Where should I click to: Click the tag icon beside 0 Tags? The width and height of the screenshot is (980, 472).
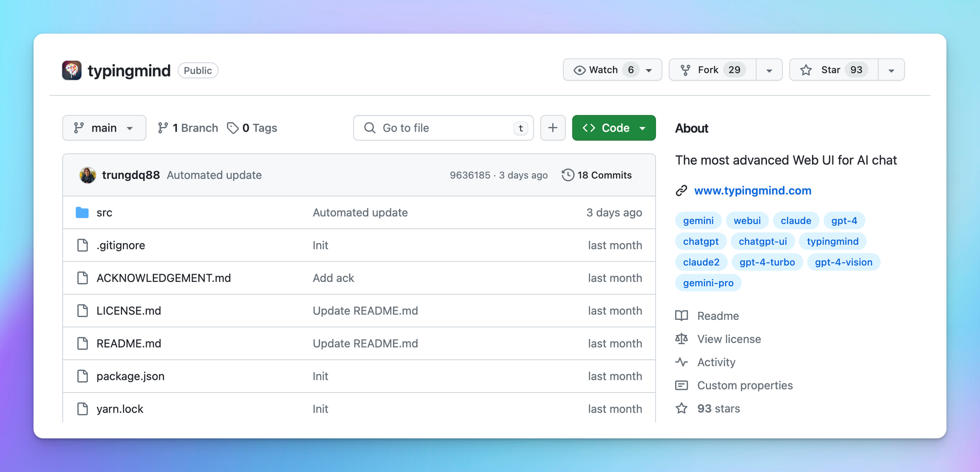(x=233, y=128)
